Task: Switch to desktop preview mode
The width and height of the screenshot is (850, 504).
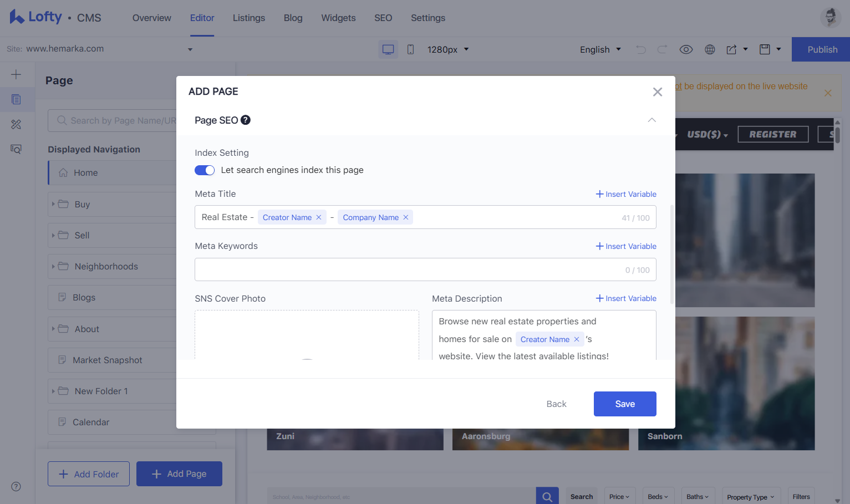Action: pyautogui.click(x=388, y=49)
